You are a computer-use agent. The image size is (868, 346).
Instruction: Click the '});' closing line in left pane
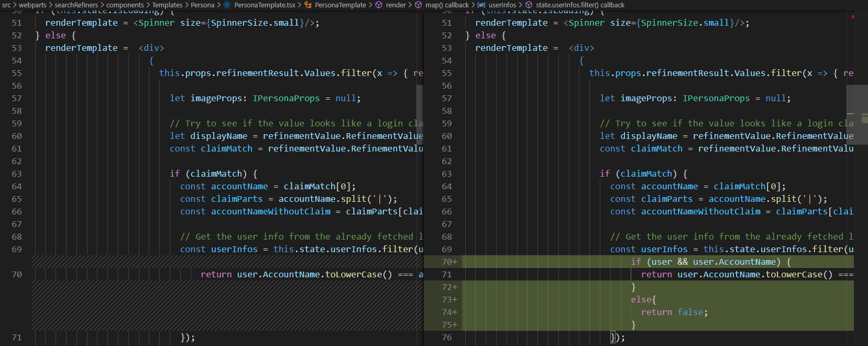click(188, 337)
